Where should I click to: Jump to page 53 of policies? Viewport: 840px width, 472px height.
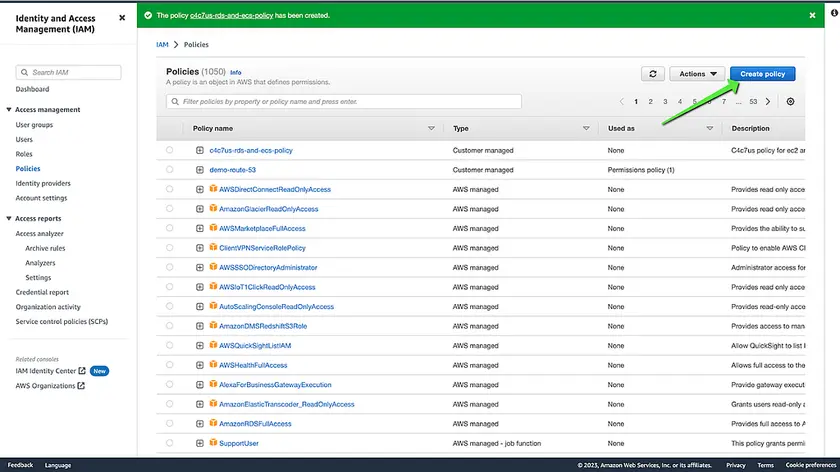[x=753, y=102]
